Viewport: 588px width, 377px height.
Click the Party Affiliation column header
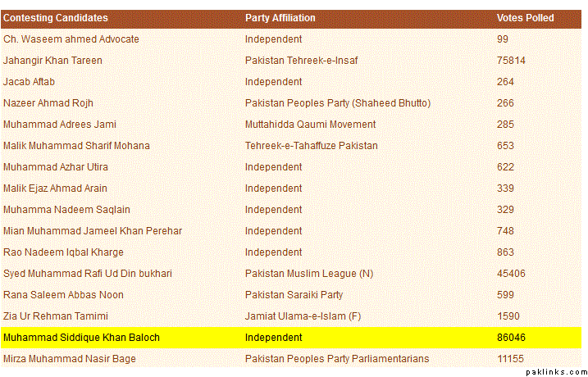click(280, 18)
